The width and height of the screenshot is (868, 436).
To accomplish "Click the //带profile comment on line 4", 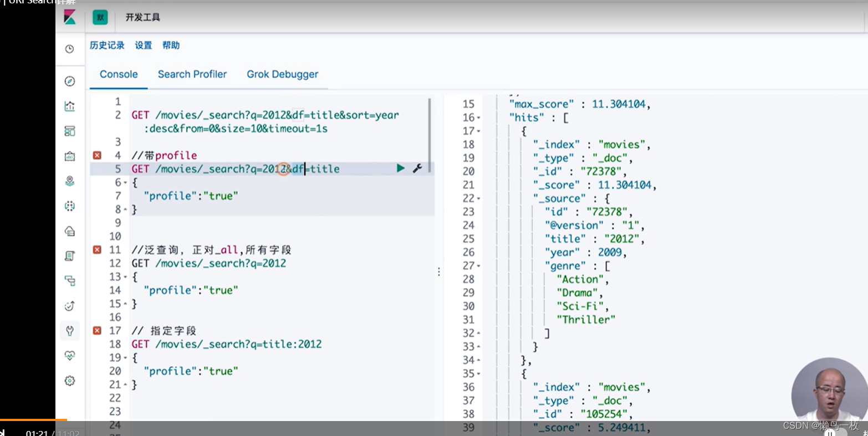I will tap(164, 155).
